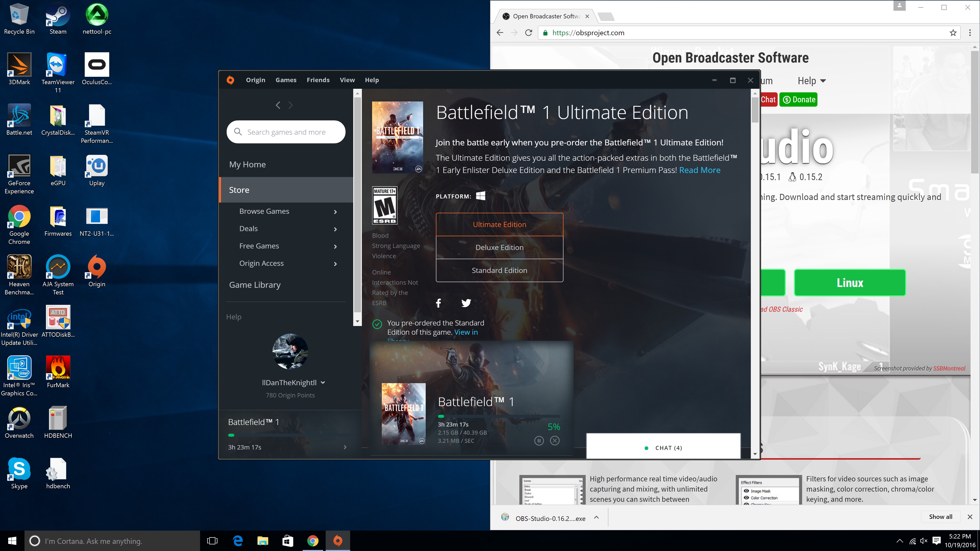This screenshot has height=551, width=980.
Task: Share Battlefield 1 on Facebook
Action: point(438,303)
